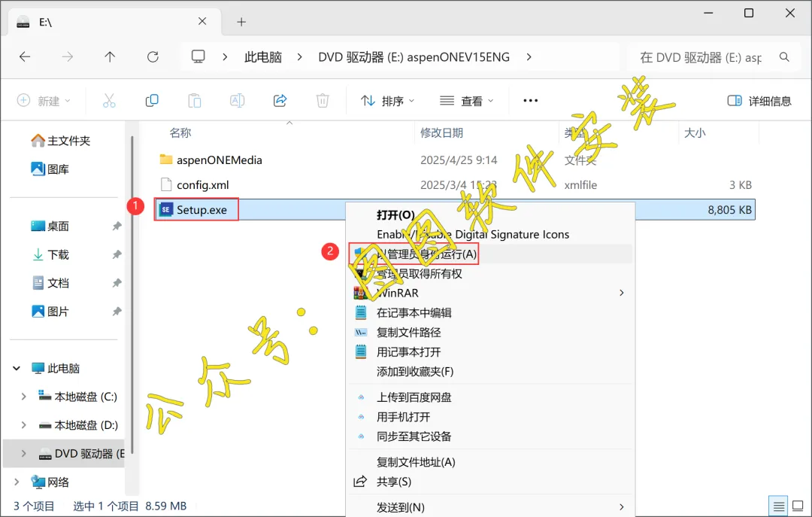
Task: Choose 复制文件地址(A)
Action: (x=416, y=462)
